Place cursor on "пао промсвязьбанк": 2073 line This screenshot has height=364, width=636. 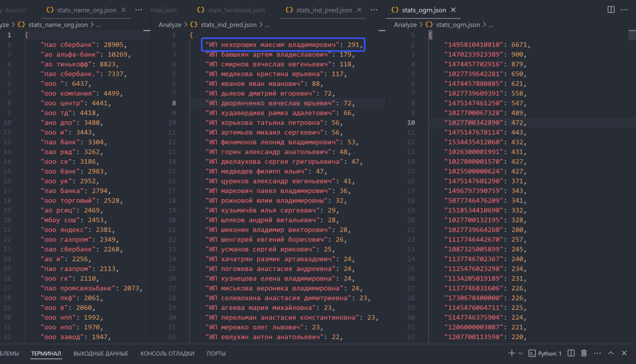coord(92,289)
